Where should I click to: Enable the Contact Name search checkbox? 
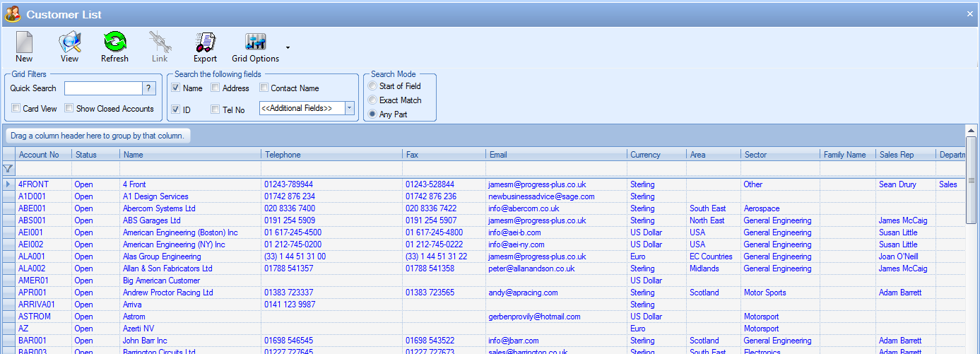pyautogui.click(x=264, y=88)
